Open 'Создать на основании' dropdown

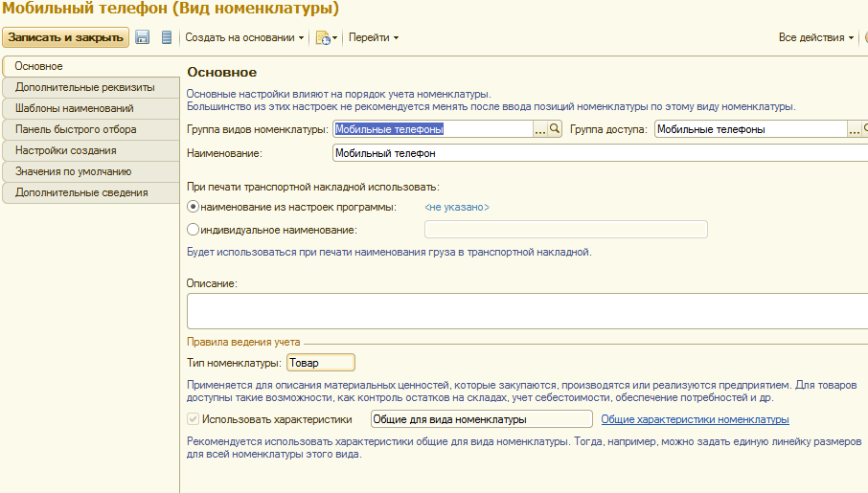pos(244,37)
